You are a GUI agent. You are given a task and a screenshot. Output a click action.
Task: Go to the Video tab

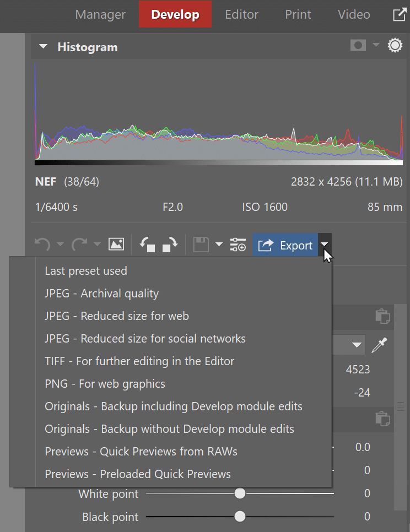[x=354, y=14]
